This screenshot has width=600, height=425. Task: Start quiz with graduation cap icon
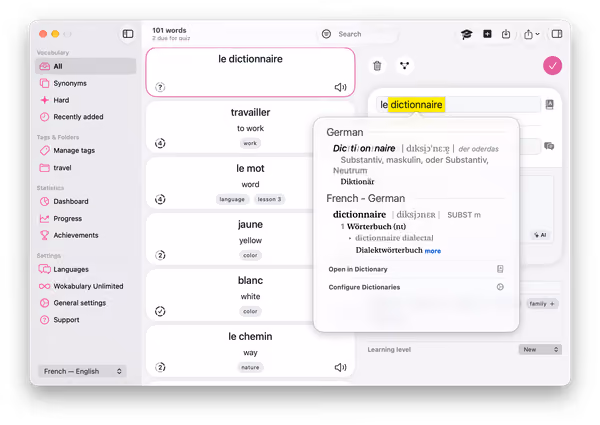tap(466, 34)
